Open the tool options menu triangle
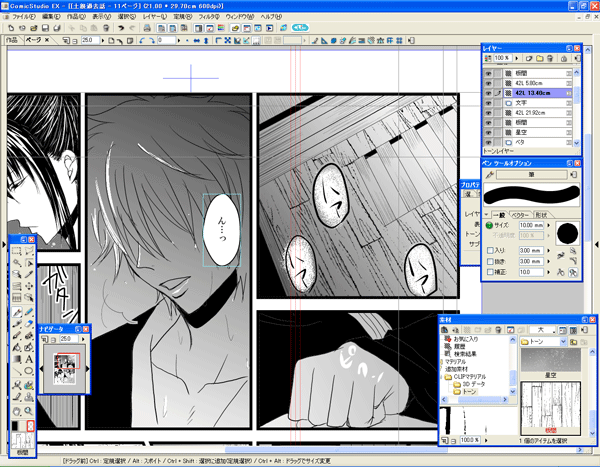This screenshot has height=467, width=600. (486, 214)
